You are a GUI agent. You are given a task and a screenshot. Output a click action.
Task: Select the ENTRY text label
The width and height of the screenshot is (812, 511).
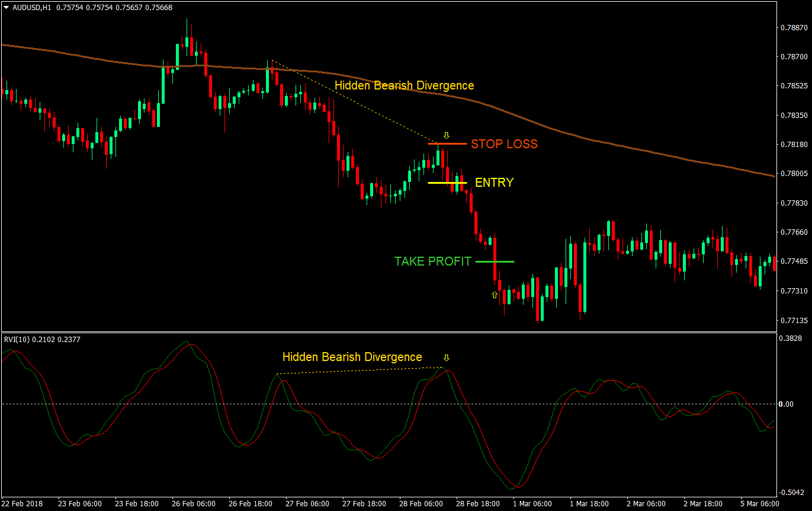493,183
